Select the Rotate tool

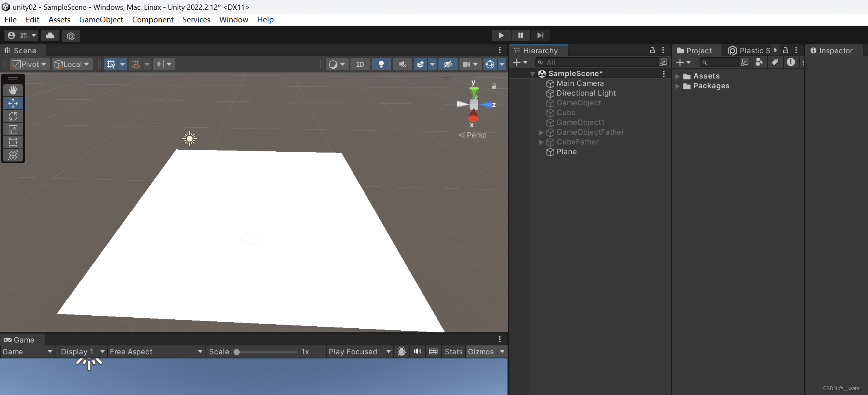click(13, 116)
